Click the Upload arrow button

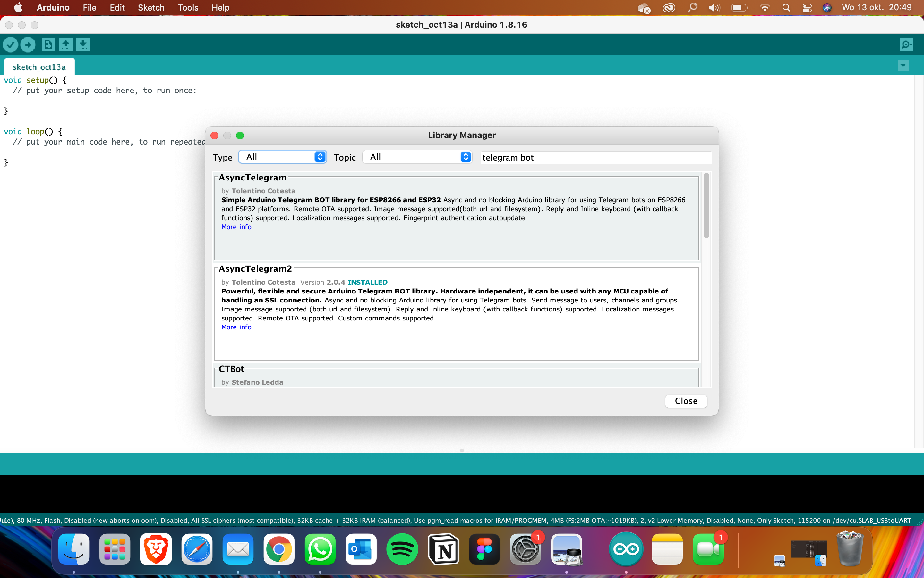tap(28, 45)
